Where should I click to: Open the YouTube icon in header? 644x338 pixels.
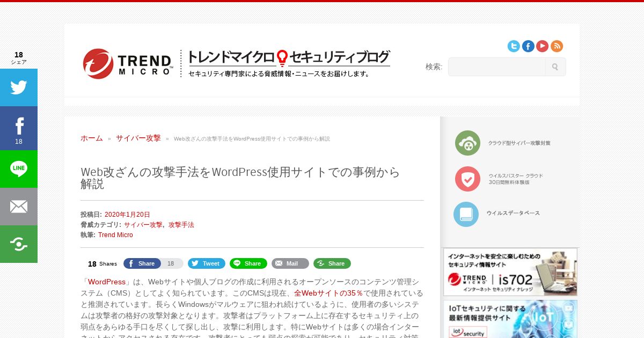(543, 46)
